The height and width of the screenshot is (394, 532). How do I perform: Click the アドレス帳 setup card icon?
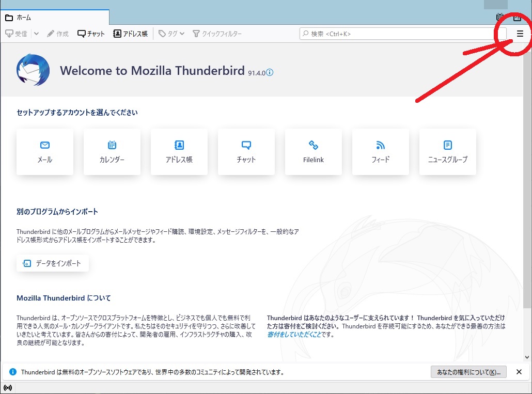pos(179,145)
